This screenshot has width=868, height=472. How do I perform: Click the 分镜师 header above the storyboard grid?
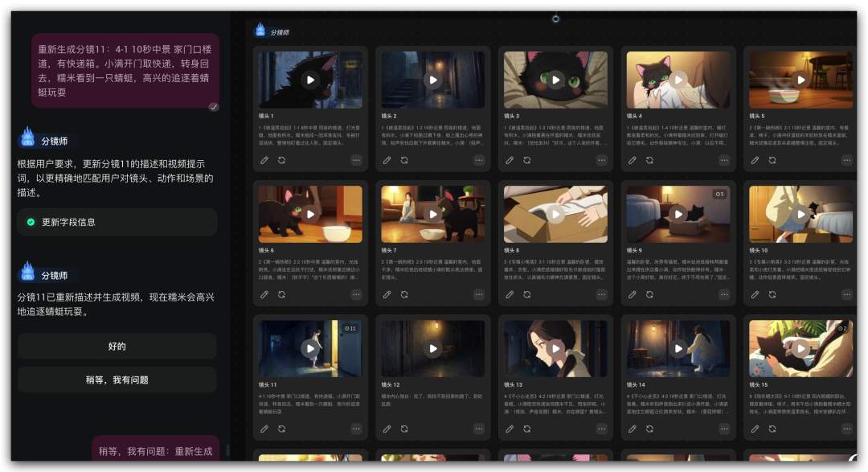tap(279, 32)
